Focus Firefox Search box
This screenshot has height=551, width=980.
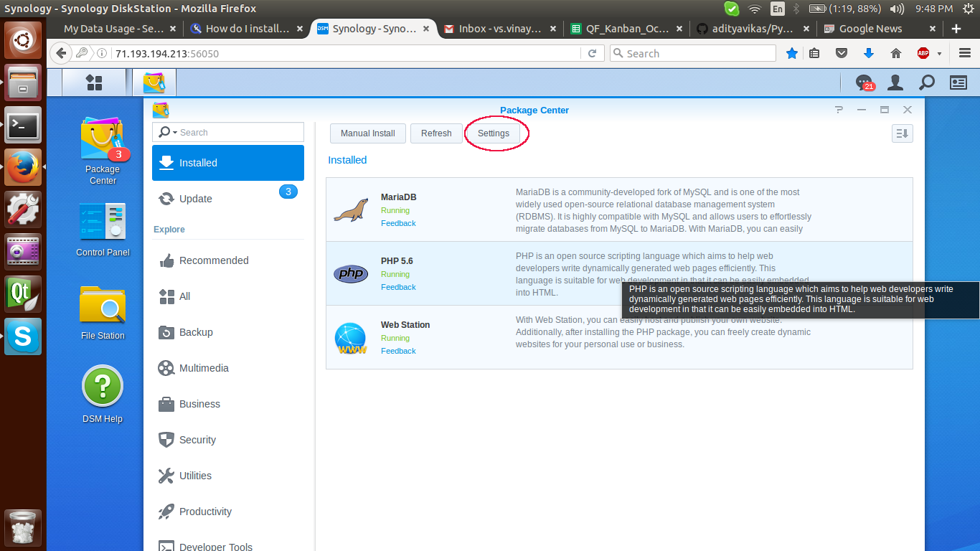692,53
